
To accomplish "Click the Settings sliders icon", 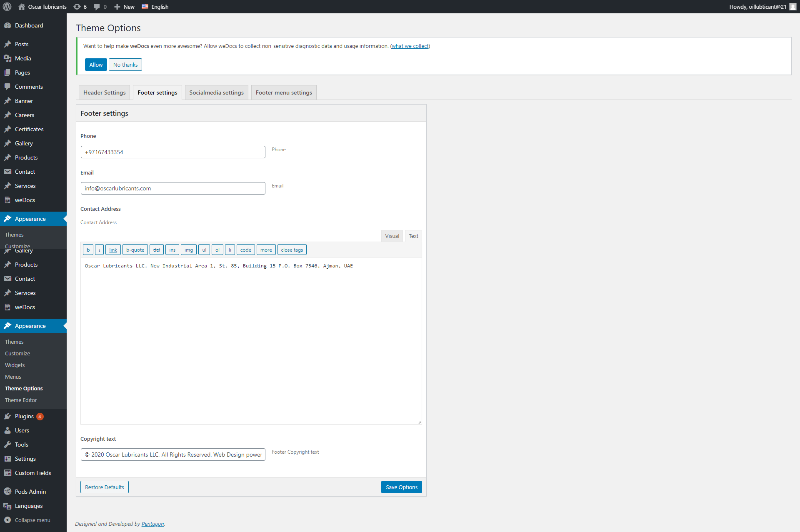I will [x=7, y=459].
